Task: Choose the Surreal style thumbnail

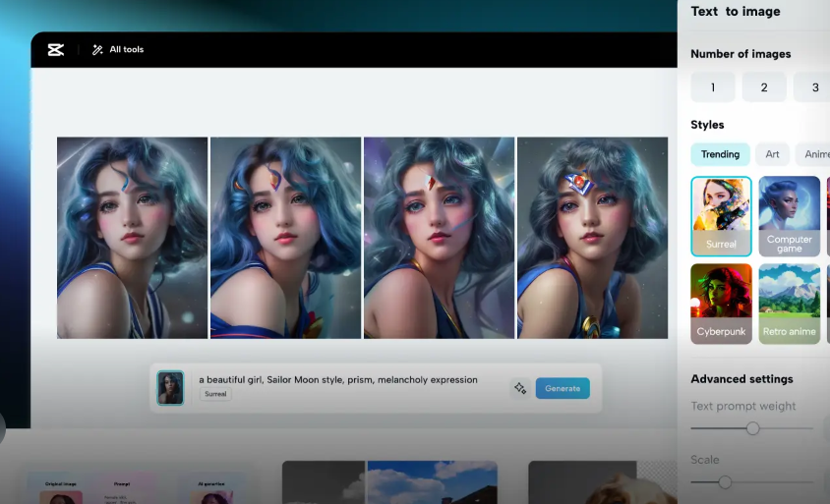Action: click(721, 216)
